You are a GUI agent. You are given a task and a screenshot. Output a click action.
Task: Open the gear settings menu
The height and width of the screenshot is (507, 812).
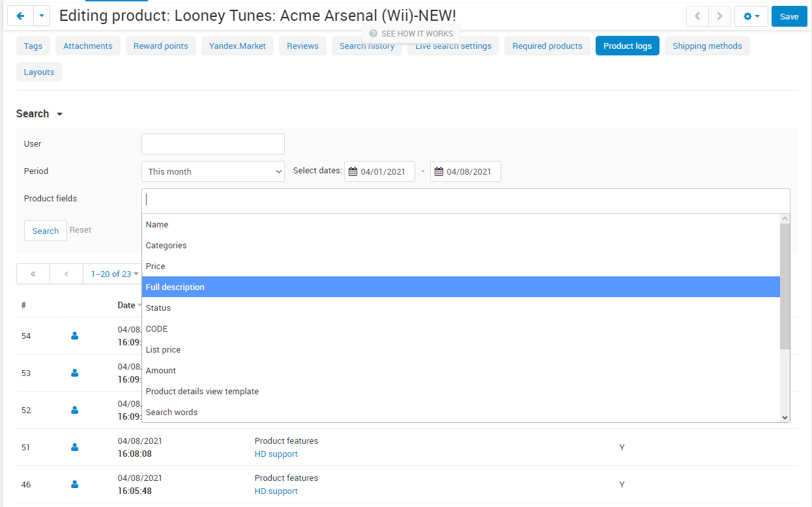pyautogui.click(x=751, y=16)
